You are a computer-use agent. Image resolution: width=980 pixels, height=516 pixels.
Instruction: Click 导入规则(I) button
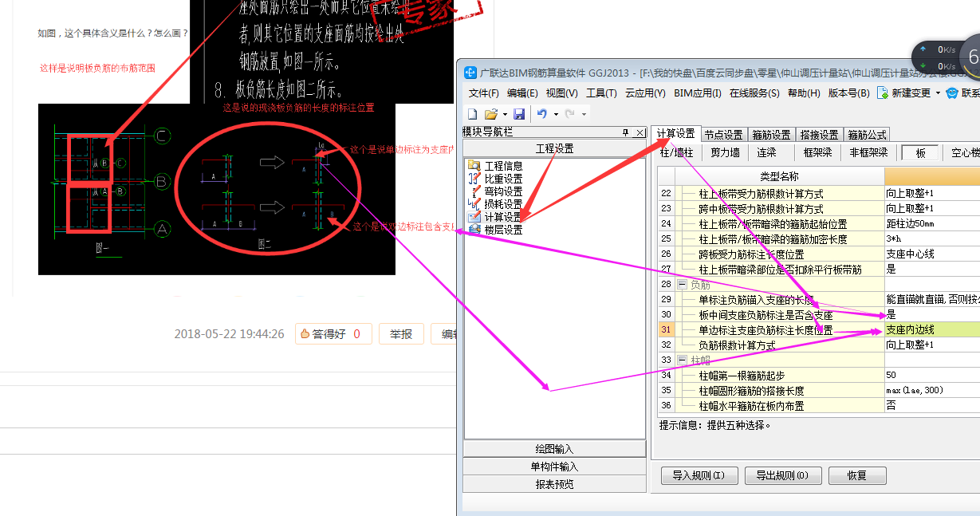pyautogui.click(x=699, y=475)
